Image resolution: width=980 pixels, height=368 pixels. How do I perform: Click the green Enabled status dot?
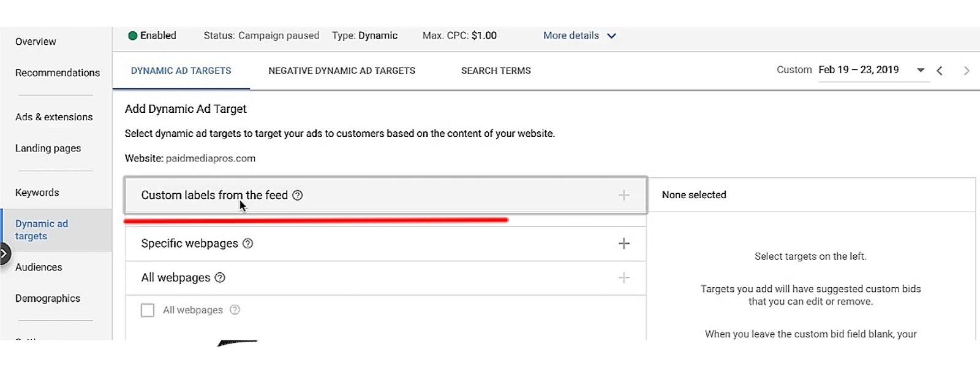pyautogui.click(x=132, y=36)
